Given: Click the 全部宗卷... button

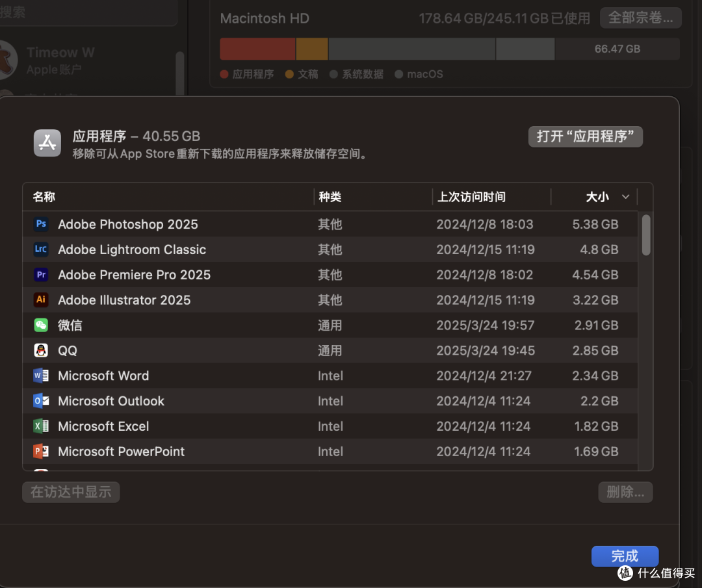Looking at the screenshot, I should pos(641,18).
